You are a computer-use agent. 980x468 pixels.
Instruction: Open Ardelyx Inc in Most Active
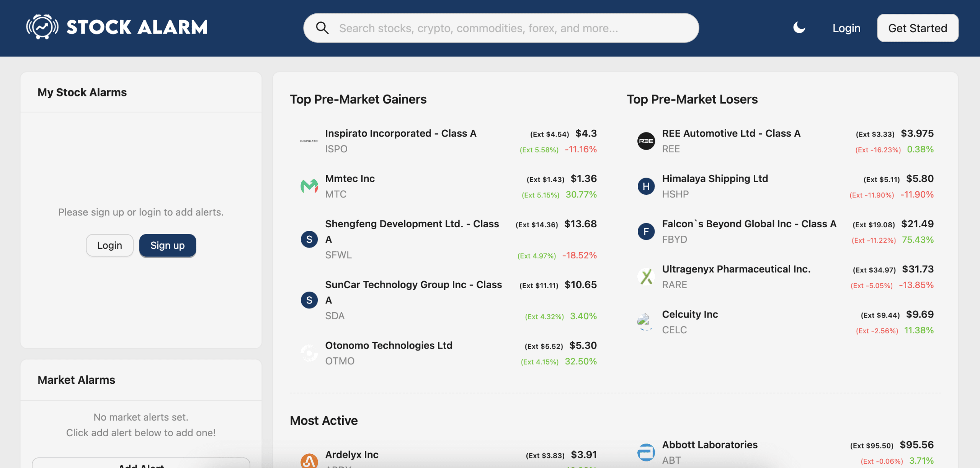pyautogui.click(x=352, y=455)
